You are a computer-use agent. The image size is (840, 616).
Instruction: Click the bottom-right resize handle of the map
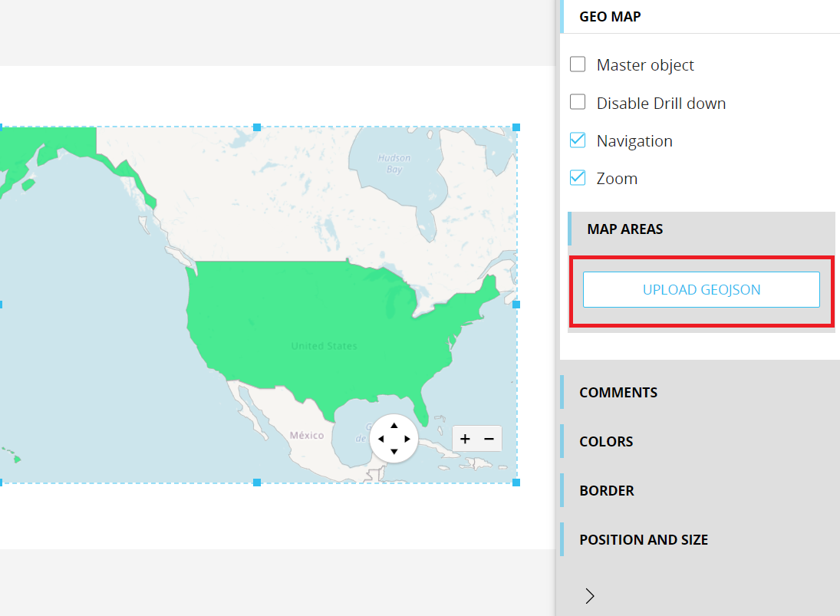516,483
